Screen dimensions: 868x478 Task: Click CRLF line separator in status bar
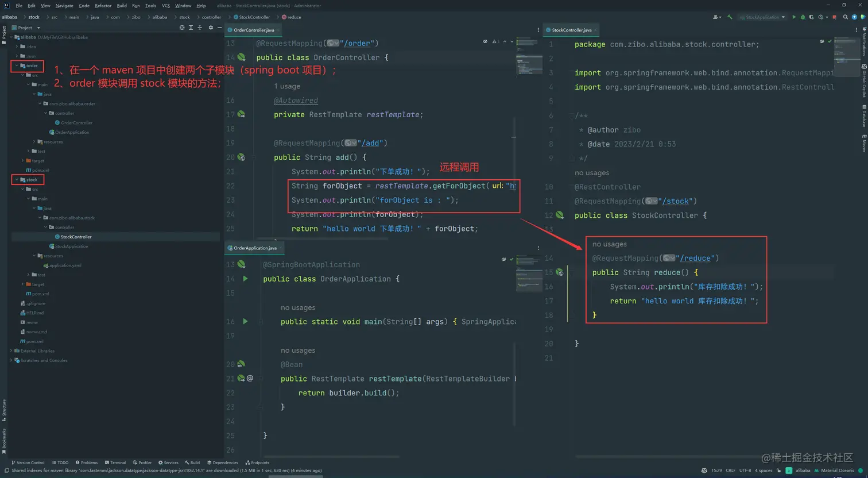(x=730, y=471)
